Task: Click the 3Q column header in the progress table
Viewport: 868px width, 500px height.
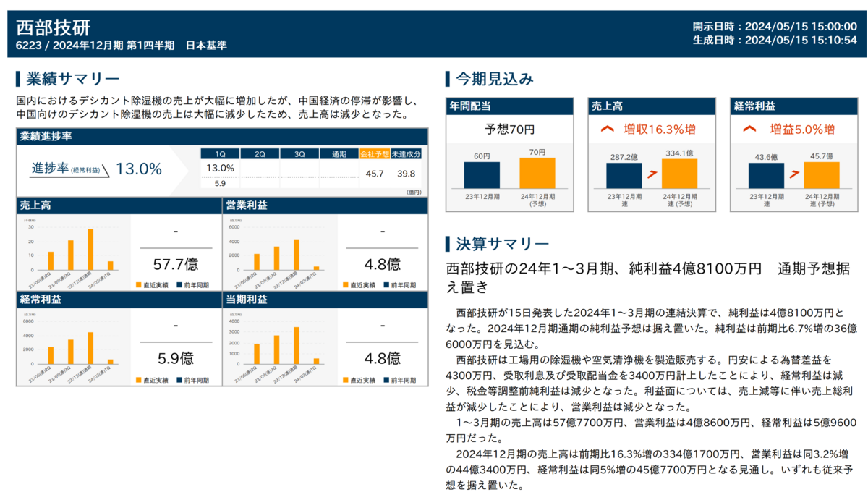Action: coord(299,154)
